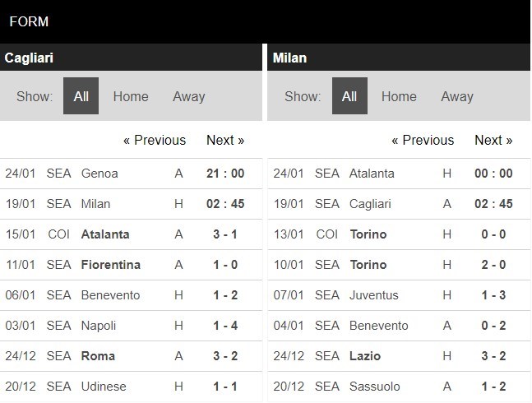Open Cagliari match against Genoa
Image resolution: width=532 pixels, height=403 pixels.
pyautogui.click(x=131, y=174)
